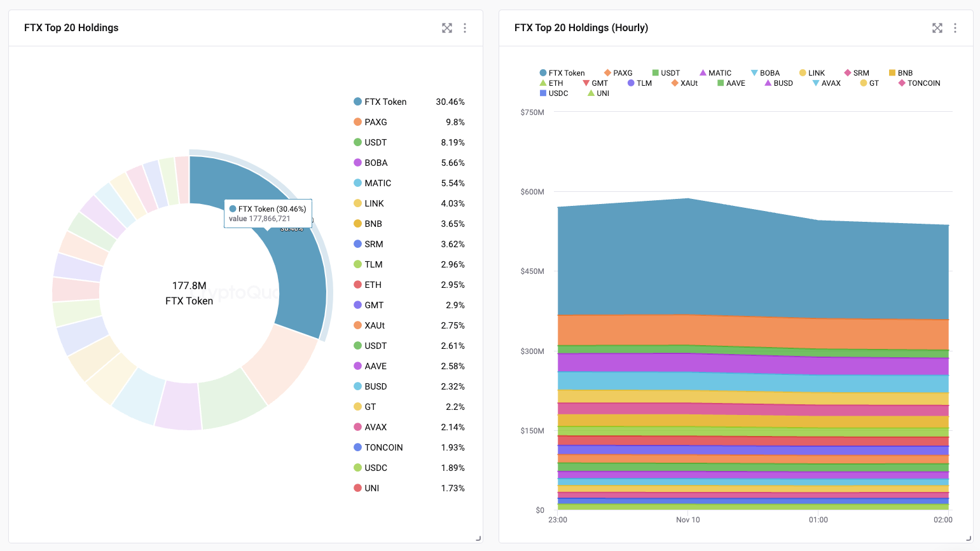Viewport: 980px width, 551px height.
Task: Toggle XAUt entry in pie legend
Action: click(369, 325)
